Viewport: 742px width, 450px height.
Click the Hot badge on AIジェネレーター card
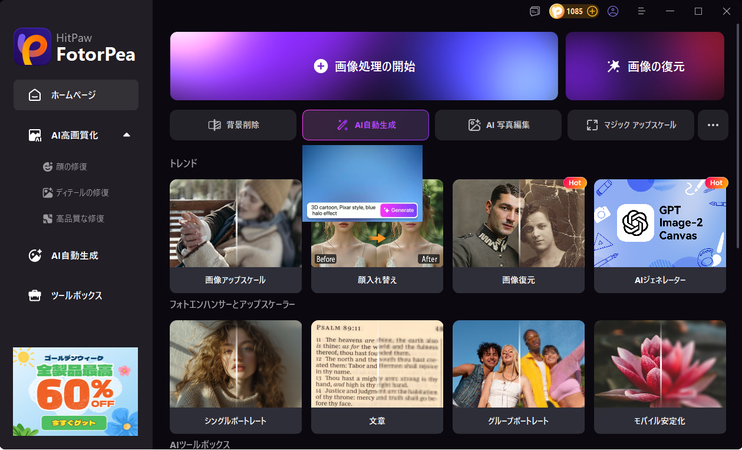click(716, 183)
